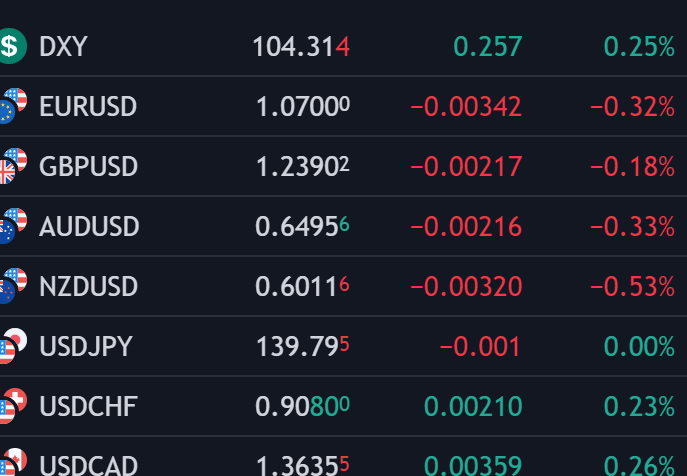687x476 pixels.
Task: Select the USDCHF symbol text
Action: 88,407
